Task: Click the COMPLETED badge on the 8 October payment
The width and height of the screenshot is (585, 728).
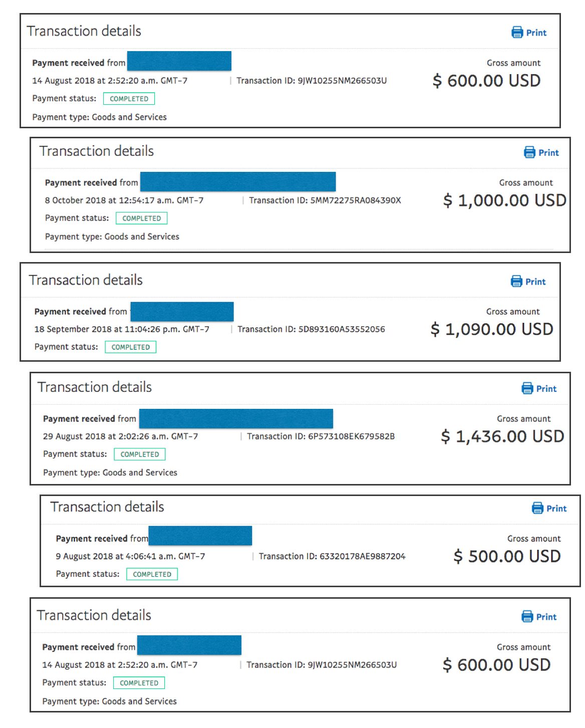Action: [142, 218]
